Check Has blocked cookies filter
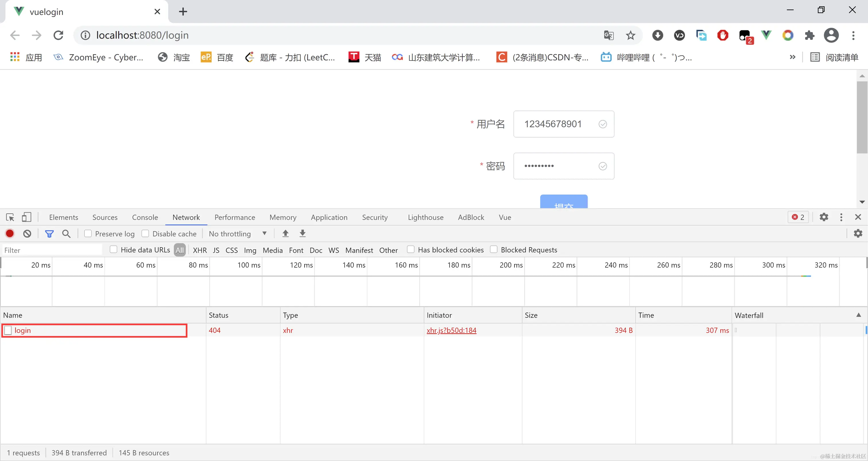 point(410,250)
